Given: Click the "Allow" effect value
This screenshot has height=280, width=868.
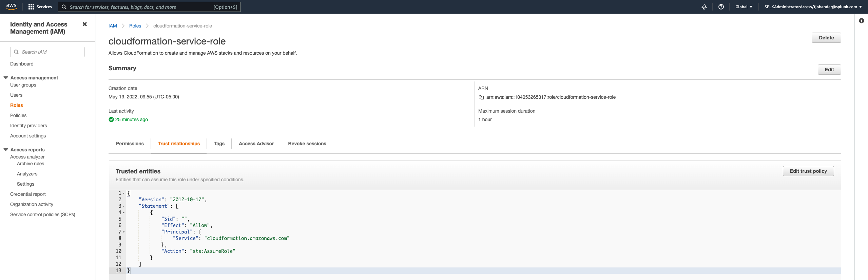Looking at the screenshot, I should 200,225.
